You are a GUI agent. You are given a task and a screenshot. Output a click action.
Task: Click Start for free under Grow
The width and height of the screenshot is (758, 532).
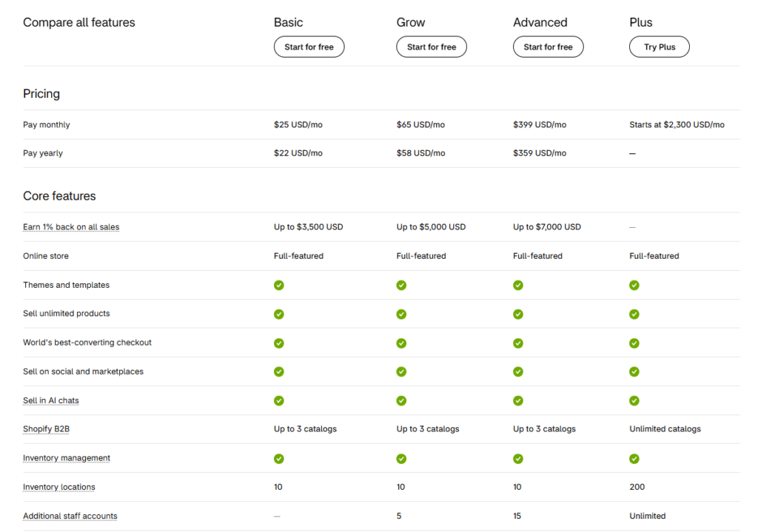tap(432, 47)
